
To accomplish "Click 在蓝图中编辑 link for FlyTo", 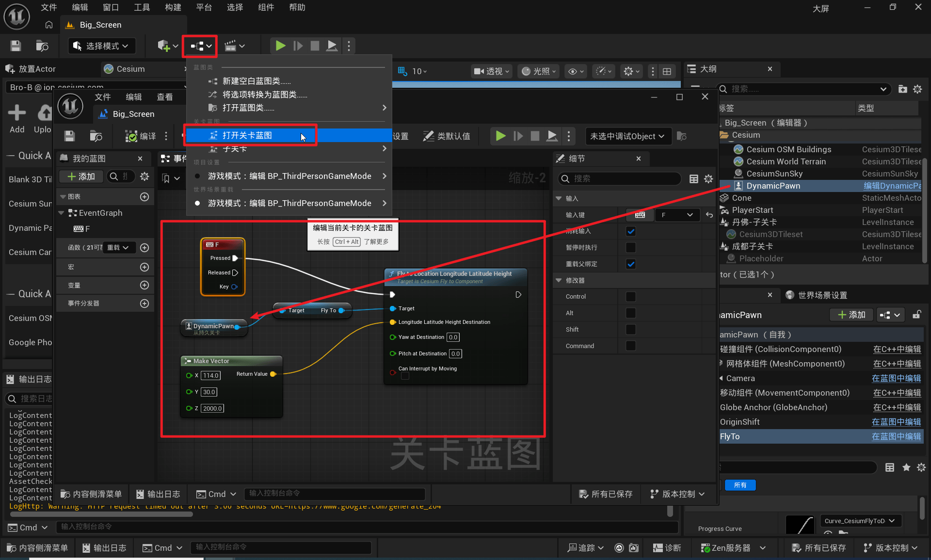I will [896, 436].
